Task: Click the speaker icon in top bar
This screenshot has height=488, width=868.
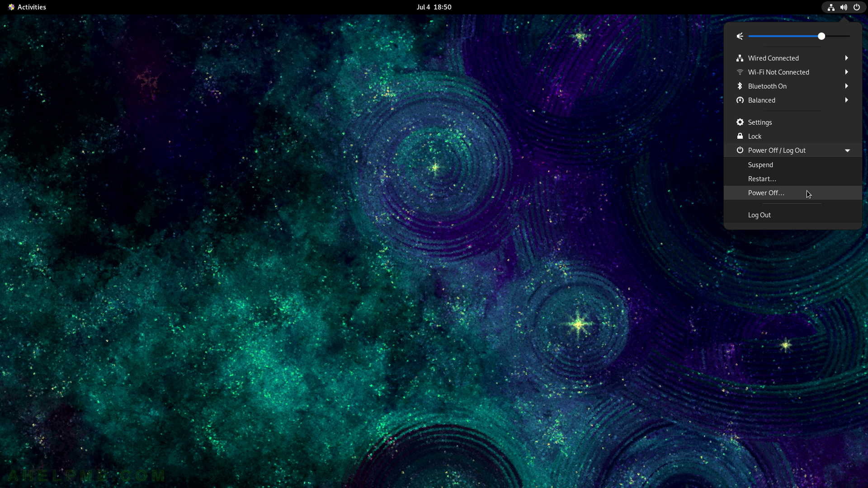Action: click(x=844, y=7)
